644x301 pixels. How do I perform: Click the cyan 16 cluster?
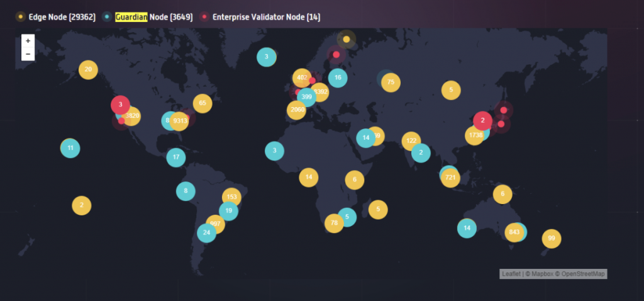pos(338,77)
